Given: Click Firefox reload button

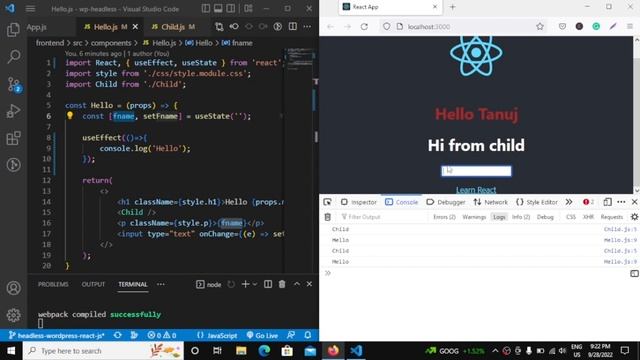Looking at the screenshot, I should point(364,27).
